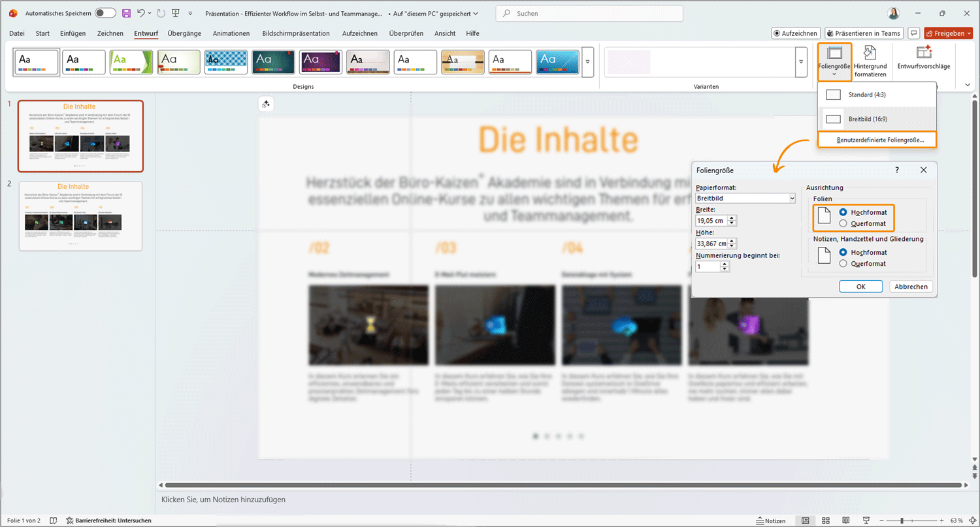
Task: Expand the Designs gallery more arrow
Action: pyautogui.click(x=587, y=61)
